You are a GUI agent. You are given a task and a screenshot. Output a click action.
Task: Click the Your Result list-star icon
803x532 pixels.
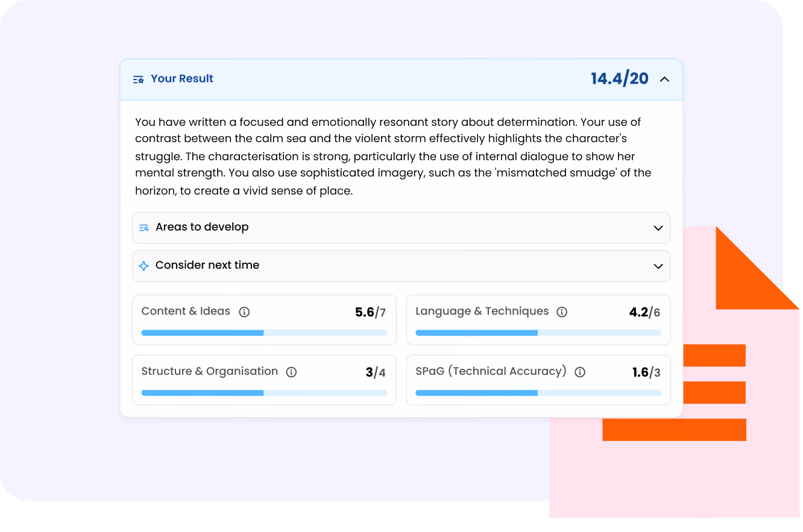(x=139, y=80)
